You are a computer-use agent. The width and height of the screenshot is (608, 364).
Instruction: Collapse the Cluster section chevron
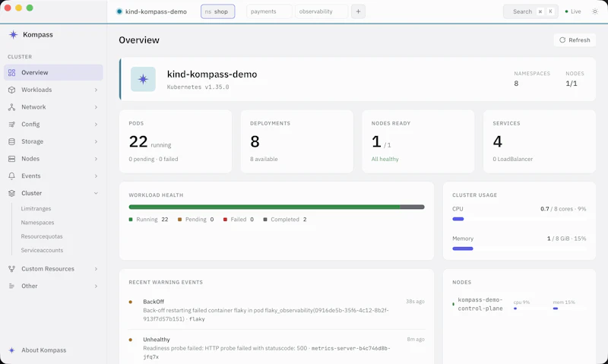pos(96,193)
